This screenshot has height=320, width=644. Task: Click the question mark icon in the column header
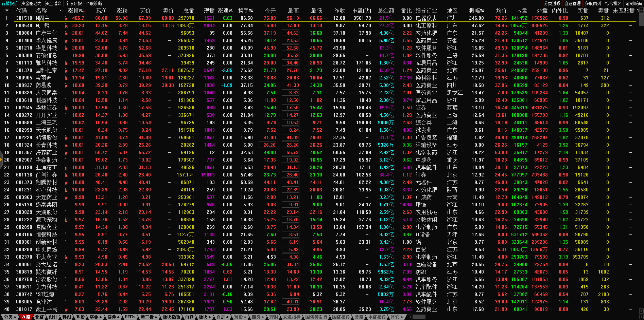[638, 11]
